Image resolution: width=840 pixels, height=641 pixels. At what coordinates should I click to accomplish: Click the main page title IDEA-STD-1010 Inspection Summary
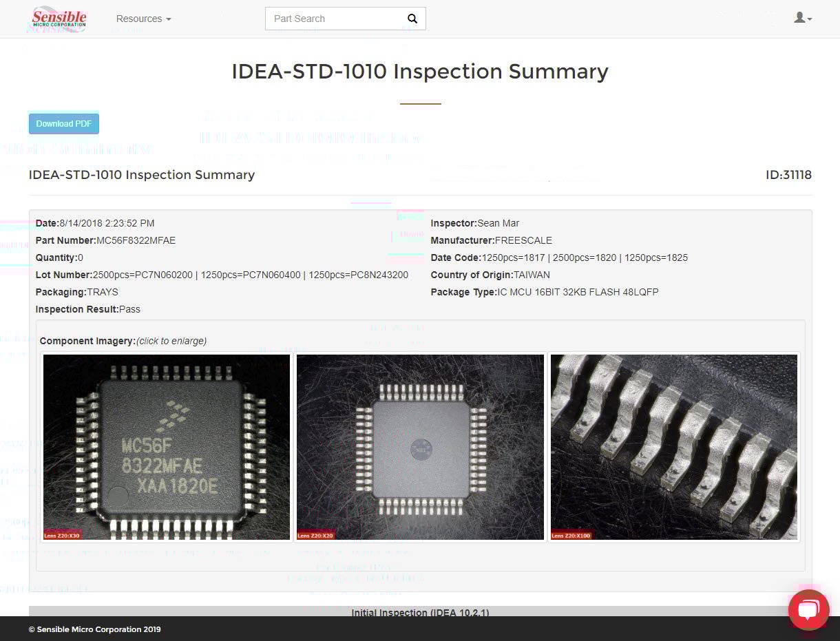pos(420,72)
